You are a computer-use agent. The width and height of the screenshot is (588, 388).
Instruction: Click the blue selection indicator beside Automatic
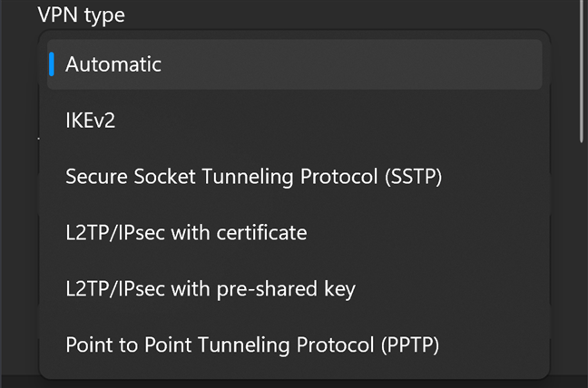[52, 64]
